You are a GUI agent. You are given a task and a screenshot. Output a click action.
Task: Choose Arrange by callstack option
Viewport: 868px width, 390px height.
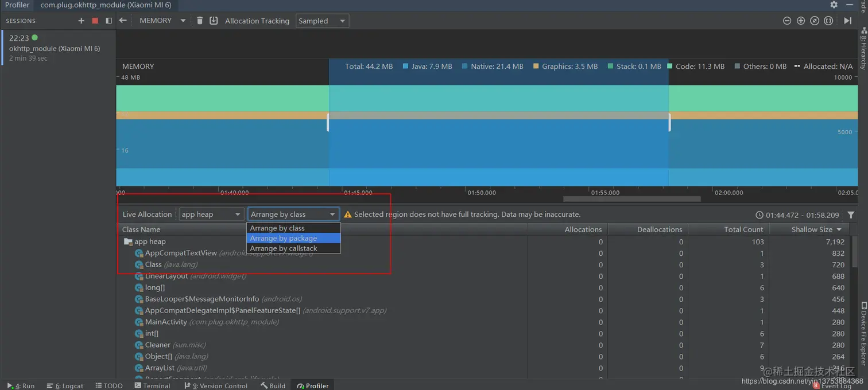click(x=293, y=248)
